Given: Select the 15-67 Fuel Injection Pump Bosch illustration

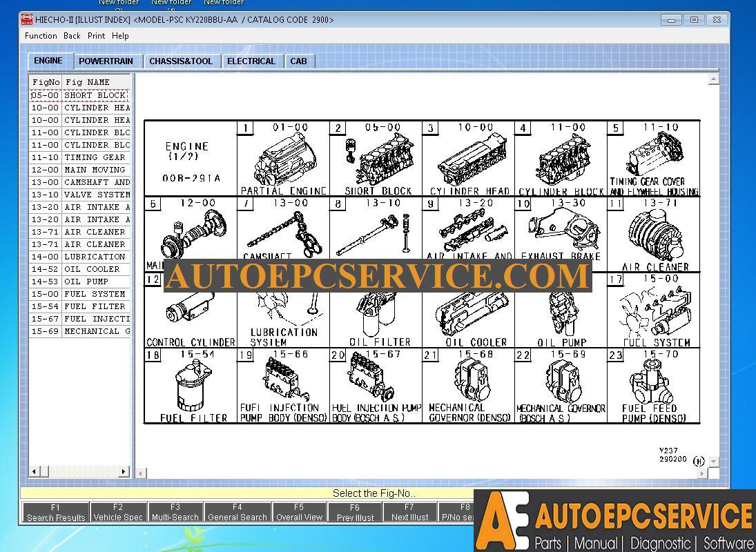Looking at the screenshot, I should pyautogui.click(x=376, y=386).
